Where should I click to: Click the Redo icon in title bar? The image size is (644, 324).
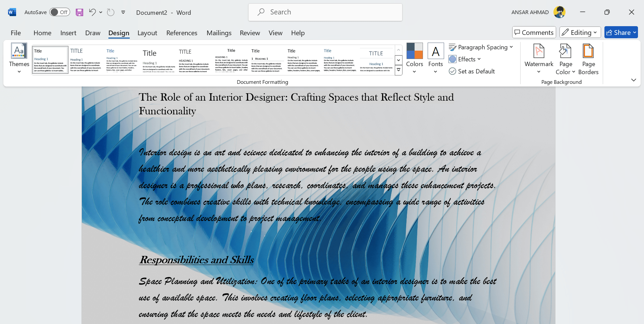110,12
